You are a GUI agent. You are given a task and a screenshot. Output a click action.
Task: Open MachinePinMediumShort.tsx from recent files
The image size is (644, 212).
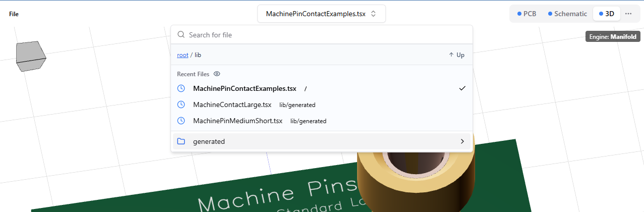pos(322,121)
